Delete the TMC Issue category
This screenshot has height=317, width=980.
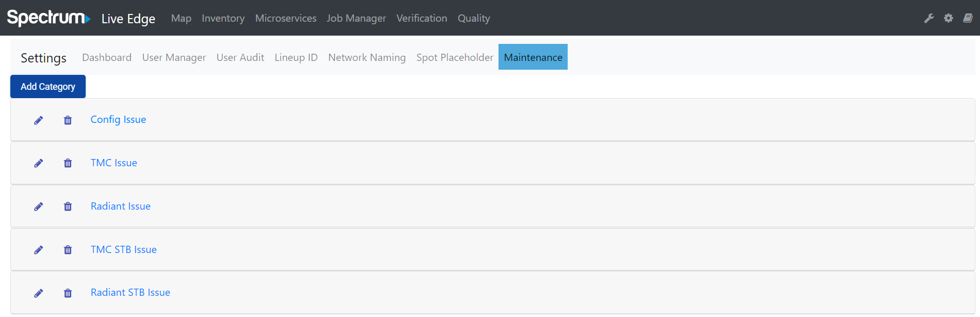68,163
